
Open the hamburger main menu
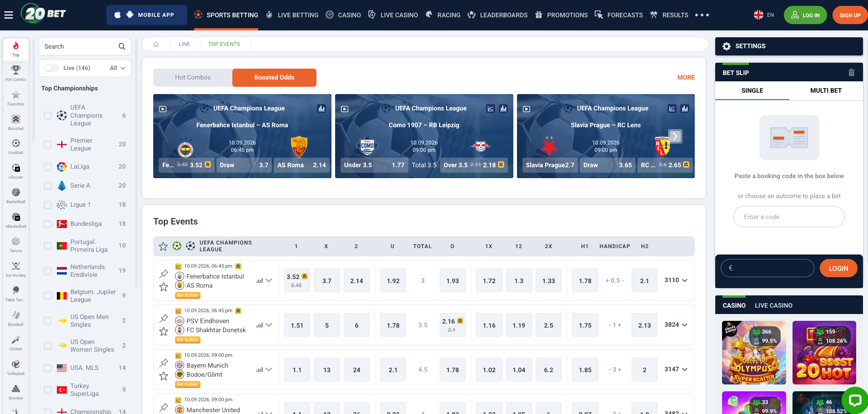point(9,15)
